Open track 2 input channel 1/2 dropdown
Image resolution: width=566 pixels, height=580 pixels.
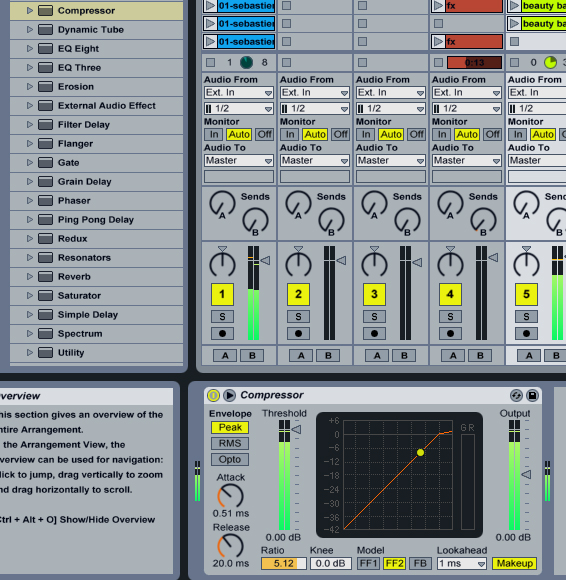pos(315,109)
